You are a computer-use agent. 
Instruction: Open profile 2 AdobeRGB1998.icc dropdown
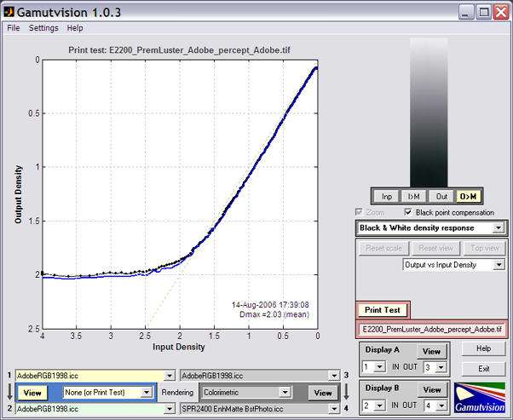[x=95, y=409]
